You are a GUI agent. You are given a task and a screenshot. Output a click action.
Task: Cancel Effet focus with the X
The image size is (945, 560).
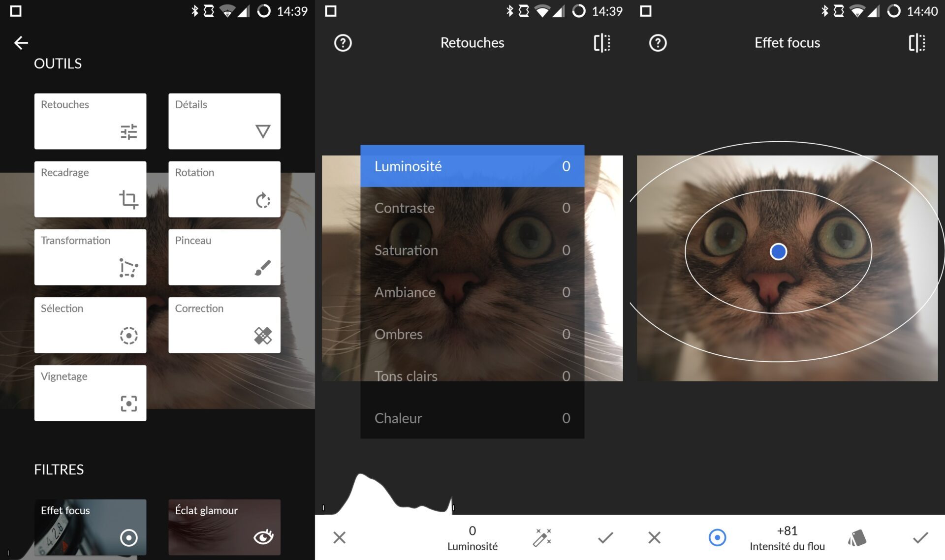(x=654, y=537)
